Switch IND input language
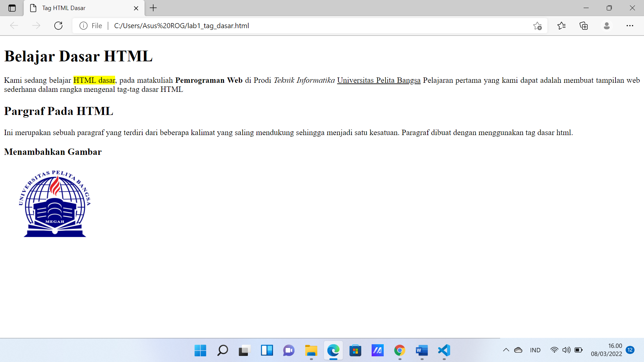 pos(535,350)
